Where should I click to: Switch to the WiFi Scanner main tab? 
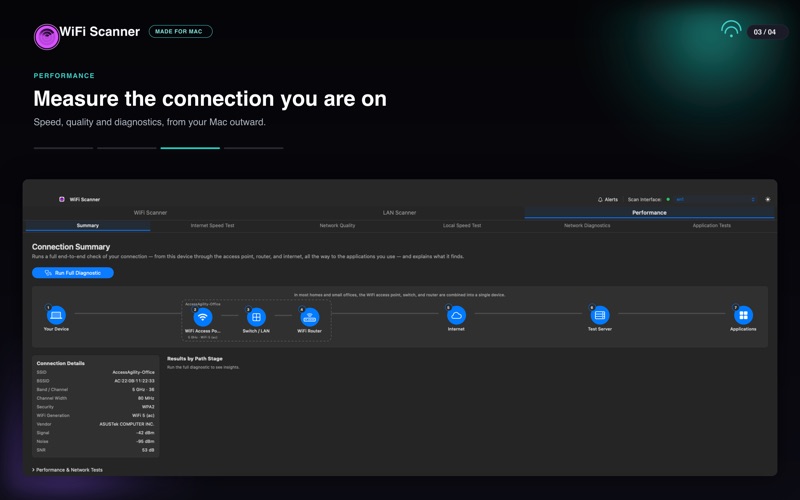pyautogui.click(x=150, y=213)
